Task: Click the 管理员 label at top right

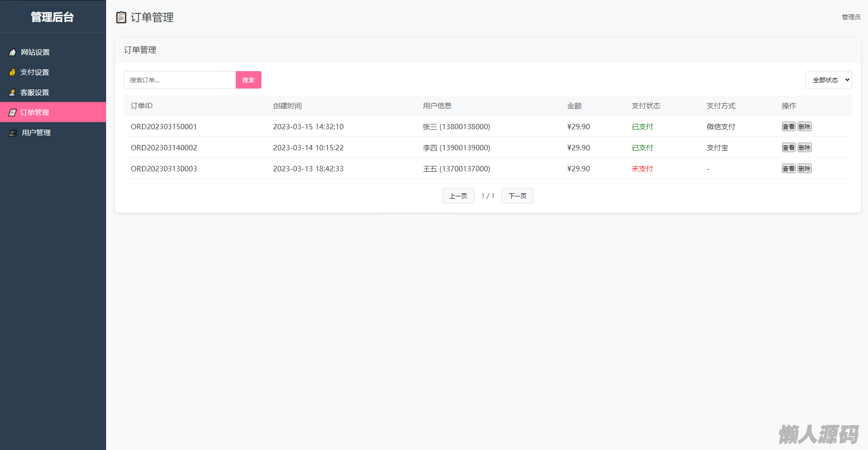Action: (851, 17)
